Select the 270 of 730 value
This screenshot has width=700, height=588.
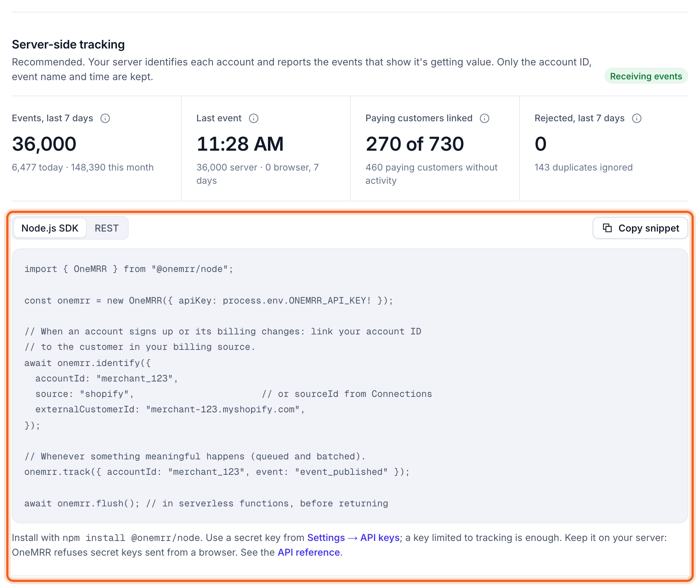click(x=415, y=144)
